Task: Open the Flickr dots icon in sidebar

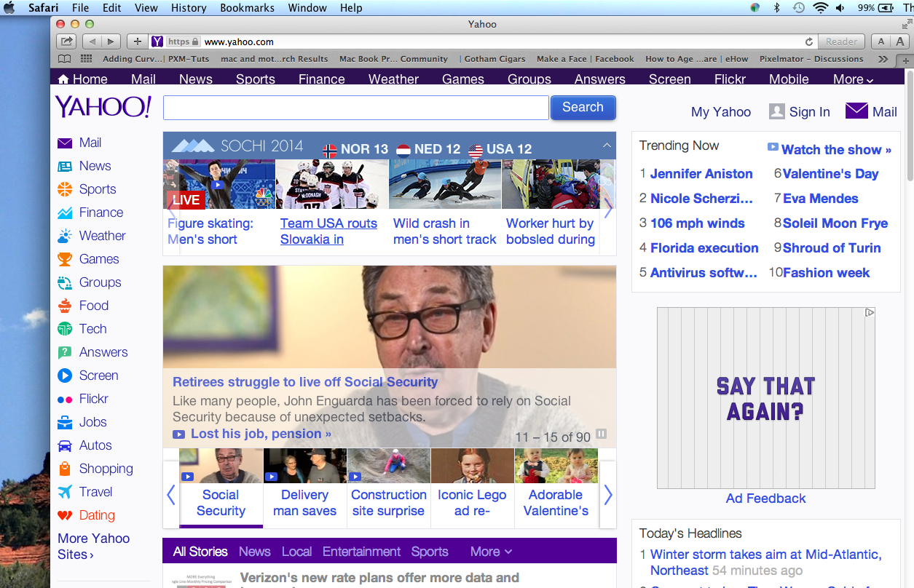Action: click(x=65, y=400)
